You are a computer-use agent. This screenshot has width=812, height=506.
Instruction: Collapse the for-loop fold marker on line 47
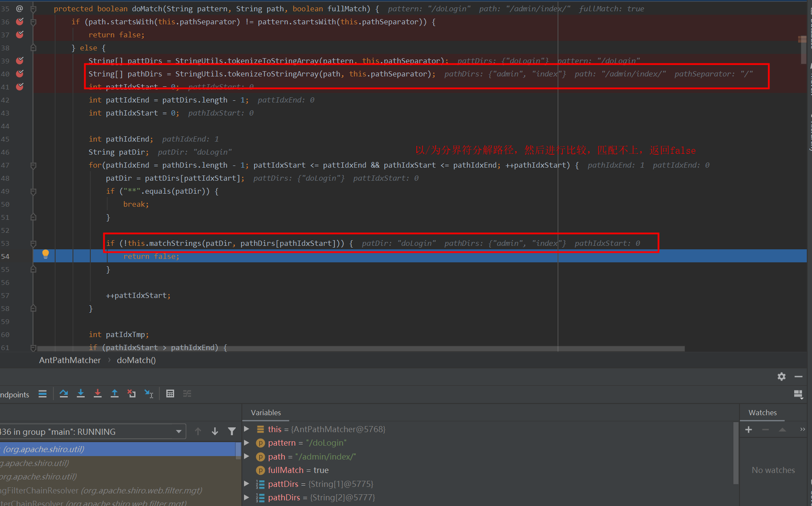click(x=33, y=165)
